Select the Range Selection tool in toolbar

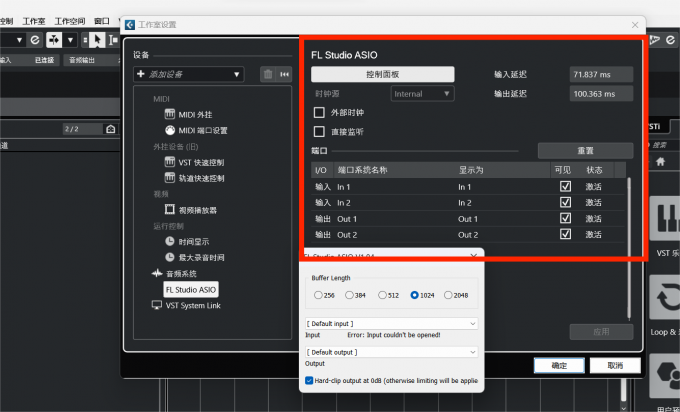click(x=113, y=40)
